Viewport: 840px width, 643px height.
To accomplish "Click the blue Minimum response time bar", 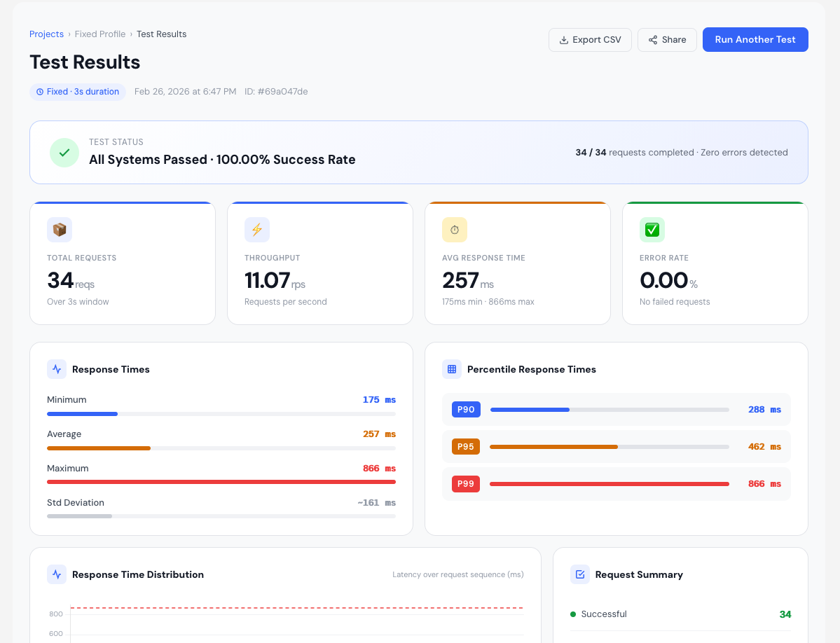I will click(x=82, y=414).
